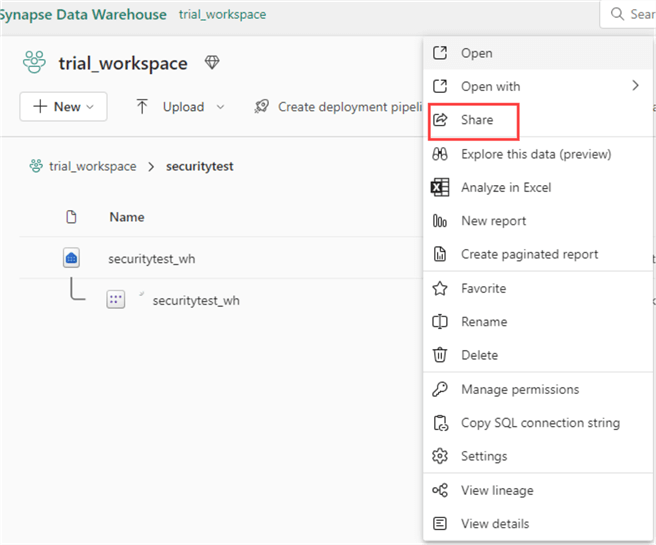
Task: Click the Delete trash can icon
Action: point(439,355)
